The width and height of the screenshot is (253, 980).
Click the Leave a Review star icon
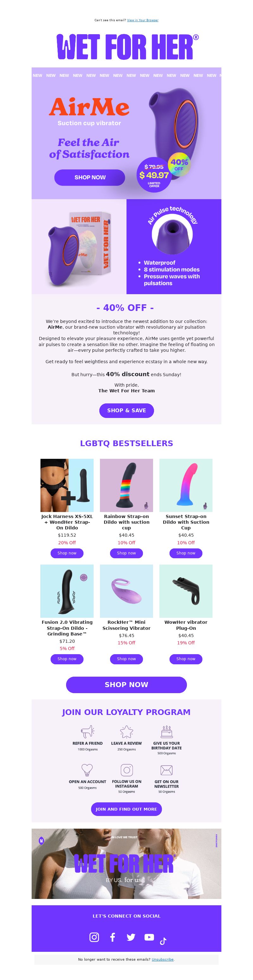126,731
